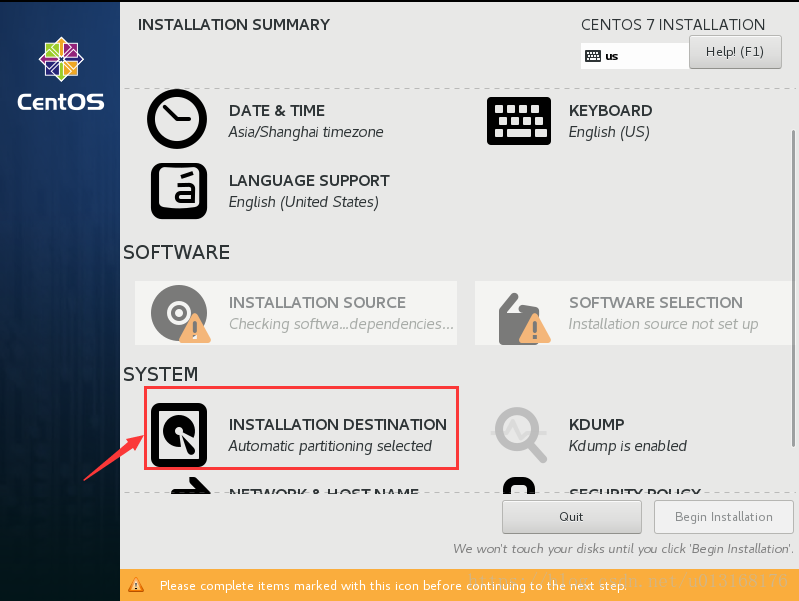Click the SYSTEM section heading
Viewport: 799px width, 601px height.
161,374
